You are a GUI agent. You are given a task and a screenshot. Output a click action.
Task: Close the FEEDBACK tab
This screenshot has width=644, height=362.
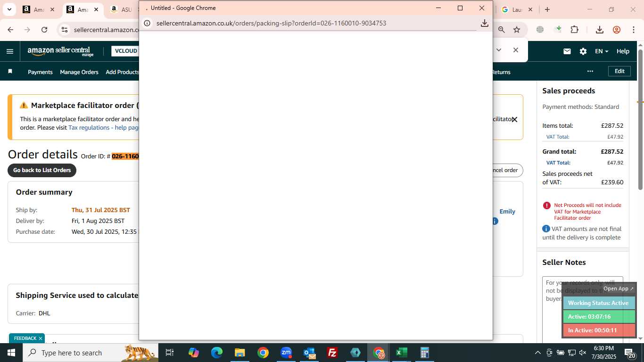pyautogui.click(x=41, y=338)
